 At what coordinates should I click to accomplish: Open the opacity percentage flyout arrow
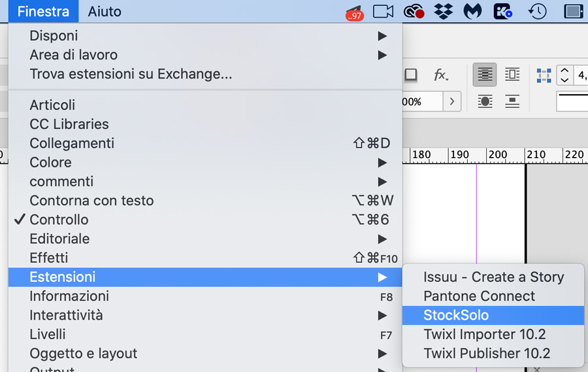[452, 101]
